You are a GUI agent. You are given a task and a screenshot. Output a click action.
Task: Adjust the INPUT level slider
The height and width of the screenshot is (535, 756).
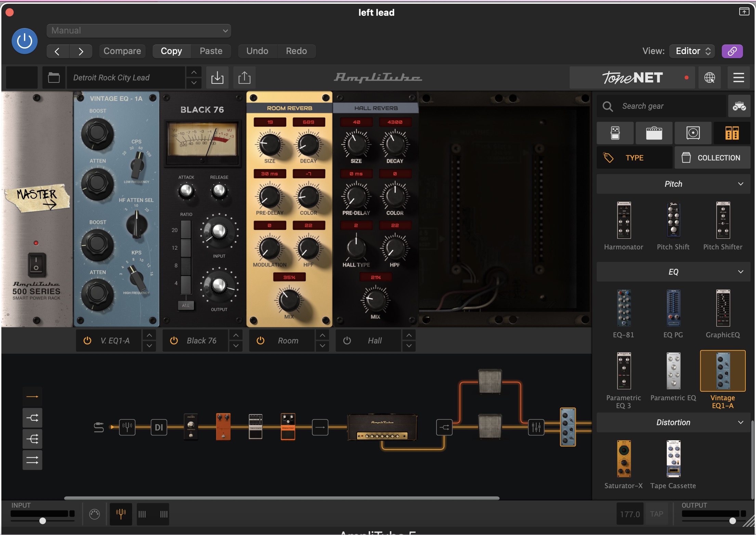coord(42,521)
